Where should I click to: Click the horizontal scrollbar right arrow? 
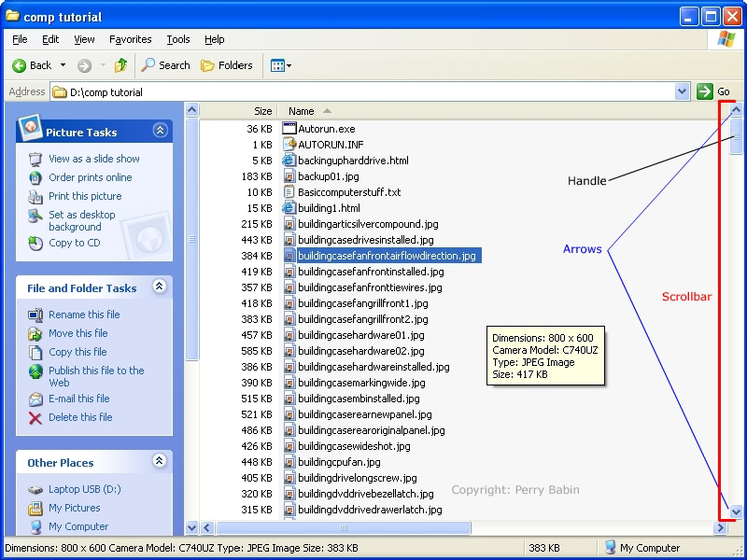[x=720, y=527]
